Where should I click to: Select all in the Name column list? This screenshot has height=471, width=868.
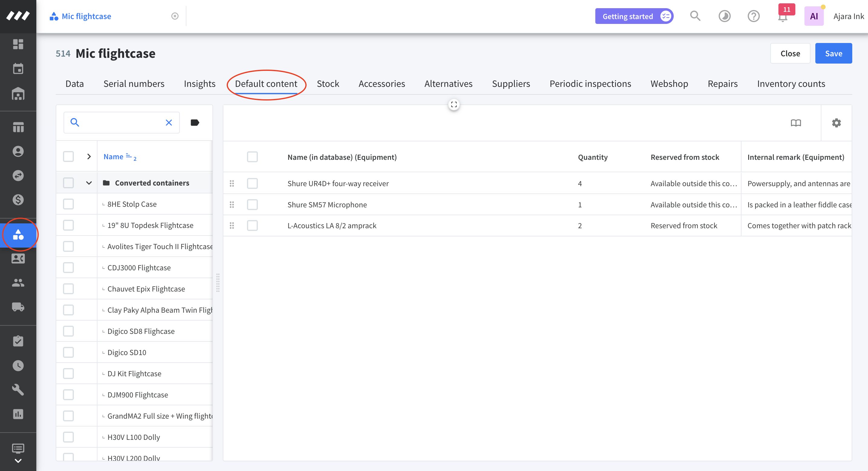(x=68, y=157)
